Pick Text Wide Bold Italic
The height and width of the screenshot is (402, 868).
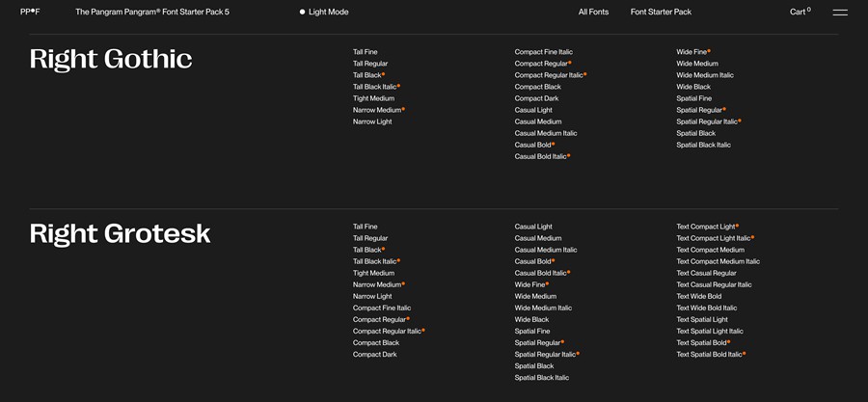pyautogui.click(x=707, y=308)
